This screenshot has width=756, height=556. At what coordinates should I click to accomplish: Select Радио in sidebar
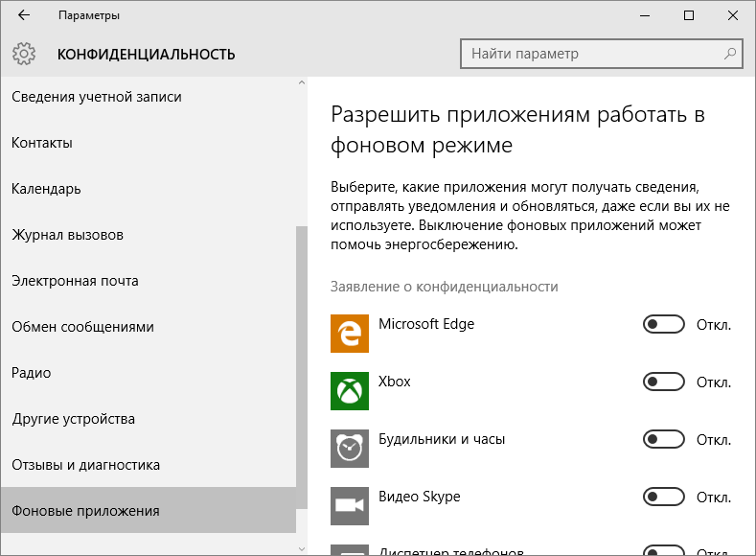148,373
